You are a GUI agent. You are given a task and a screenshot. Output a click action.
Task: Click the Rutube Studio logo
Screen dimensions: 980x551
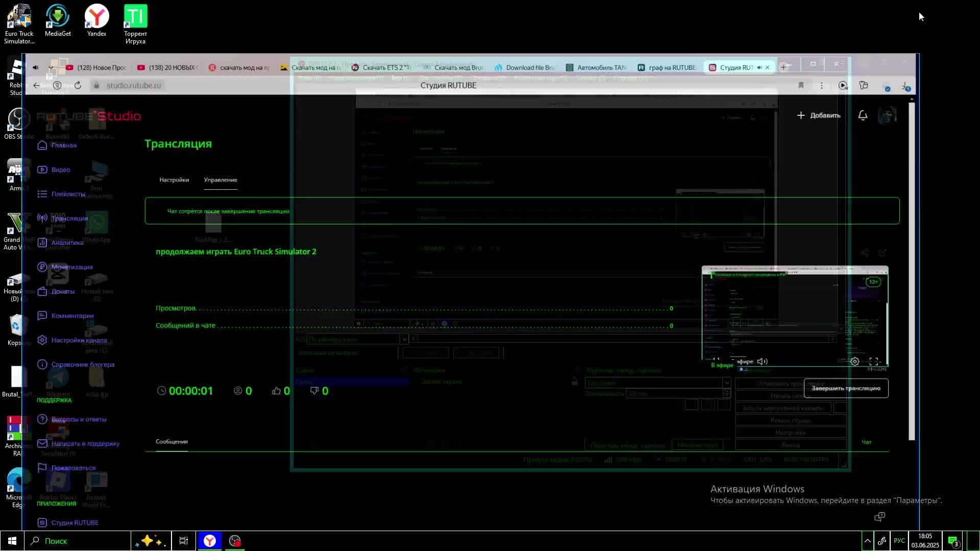(88, 116)
